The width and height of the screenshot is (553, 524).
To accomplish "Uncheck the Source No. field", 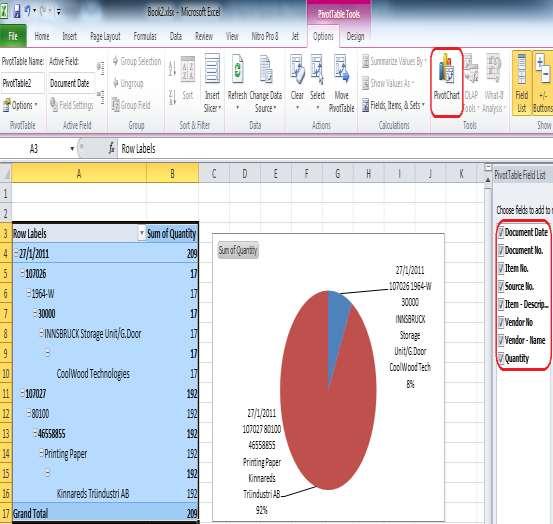I will (501, 286).
